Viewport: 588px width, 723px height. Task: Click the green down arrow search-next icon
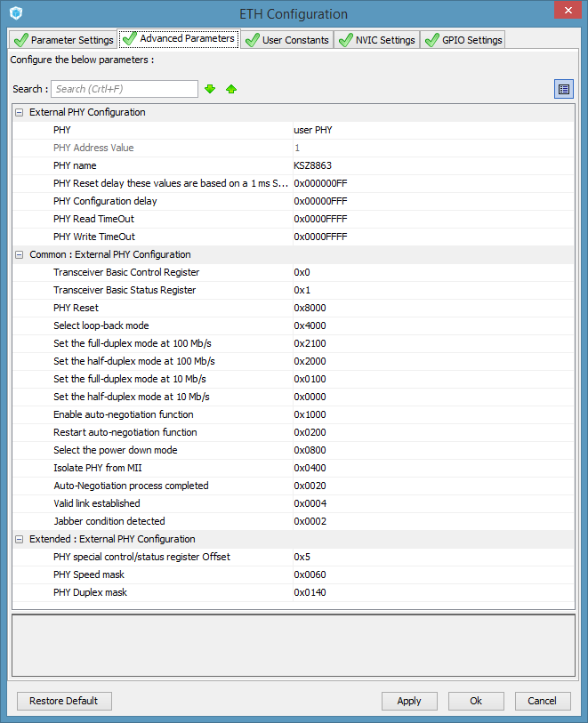(x=210, y=89)
